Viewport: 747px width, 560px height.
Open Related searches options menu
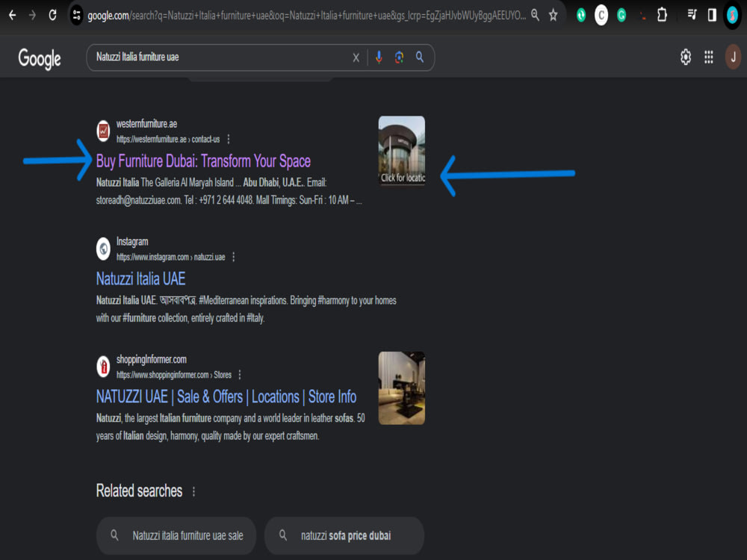pos(194,491)
